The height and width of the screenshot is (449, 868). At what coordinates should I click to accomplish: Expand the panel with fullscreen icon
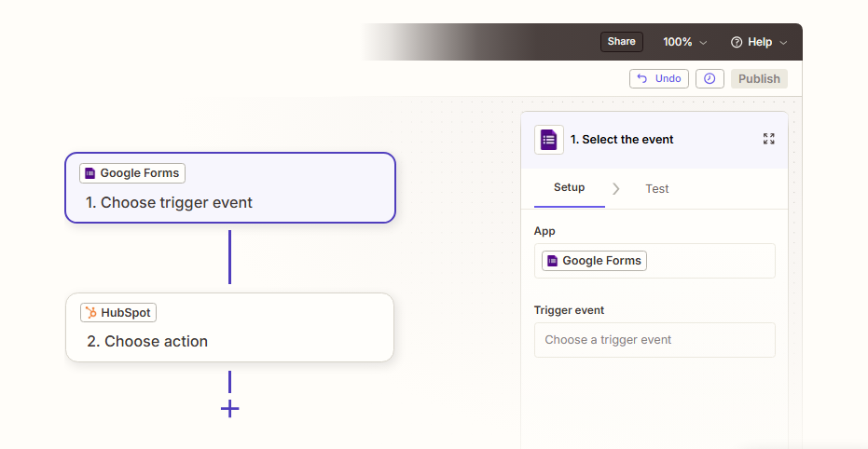(769, 139)
